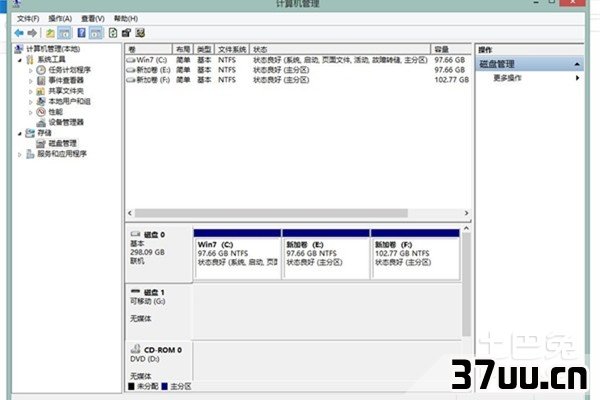Screen dimensions: 600x400
Task: Expand the 服务和应用程序 node arrow
Action: tap(20, 154)
